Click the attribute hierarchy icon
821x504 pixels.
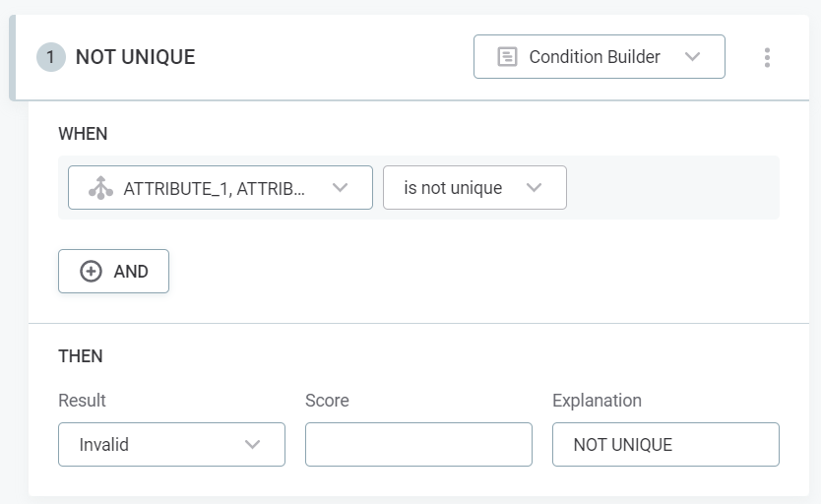coord(100,188)
